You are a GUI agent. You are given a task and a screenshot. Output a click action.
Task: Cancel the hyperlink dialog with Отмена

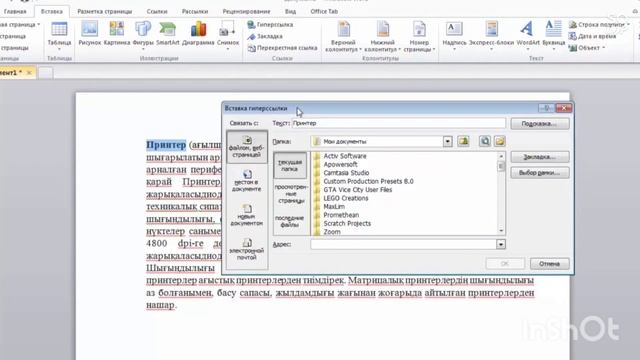tap(549, 264)
